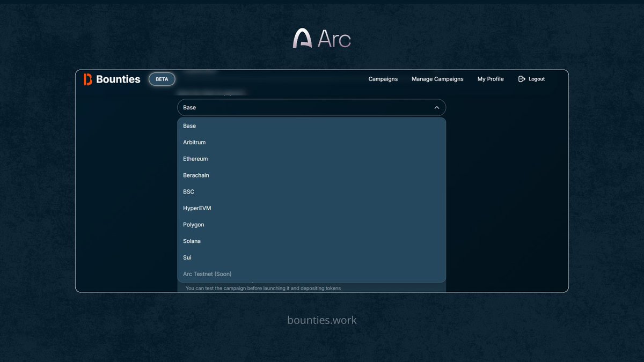
Task: Pick the Ethereum option
Action: click(x=312, y=159)
